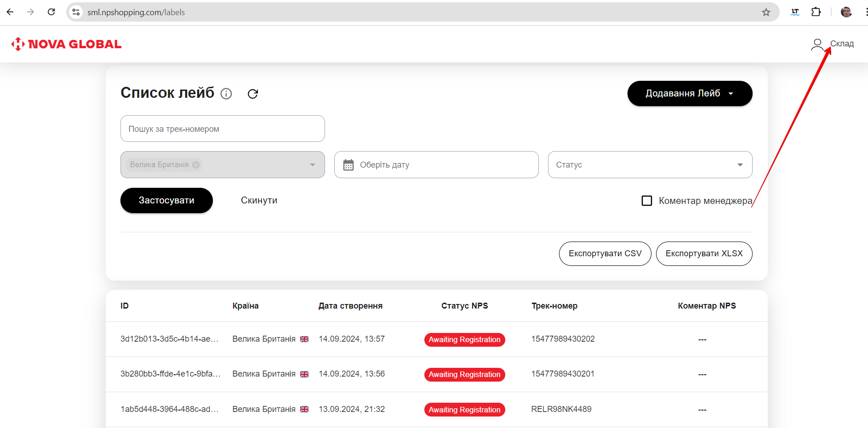
Task: Click Awaiting Registration badge dated 13.09.2024, 21:32
Action: [x=464, y=410]
